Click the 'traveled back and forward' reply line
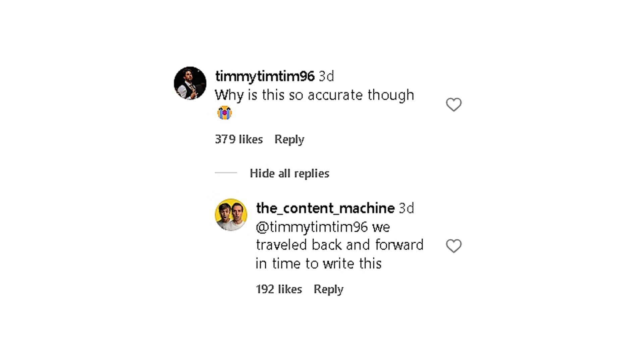Screen dimensions: 644x362 coord(339,245)
